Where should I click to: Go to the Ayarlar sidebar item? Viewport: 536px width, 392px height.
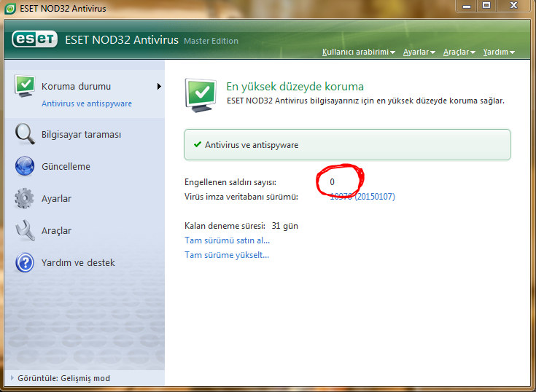pyautogui.click(x=56, y=199)
